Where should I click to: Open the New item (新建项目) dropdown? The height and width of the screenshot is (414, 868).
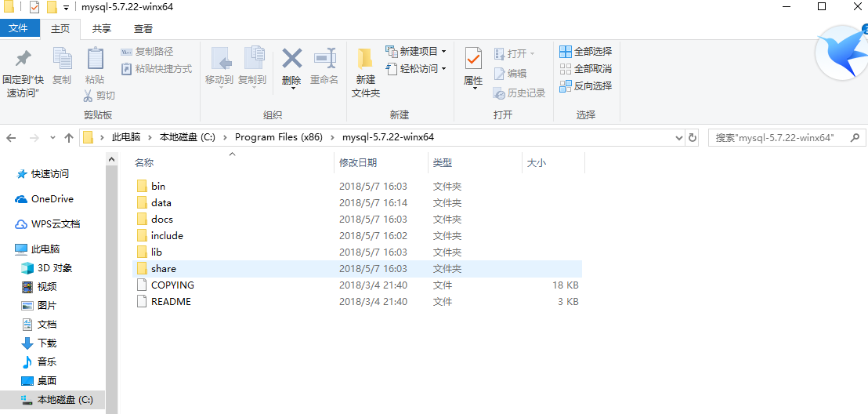click(416, 52)
